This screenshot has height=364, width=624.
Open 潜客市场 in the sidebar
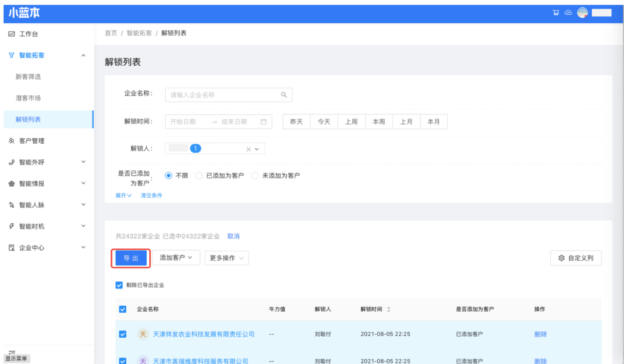coord(28,98)
